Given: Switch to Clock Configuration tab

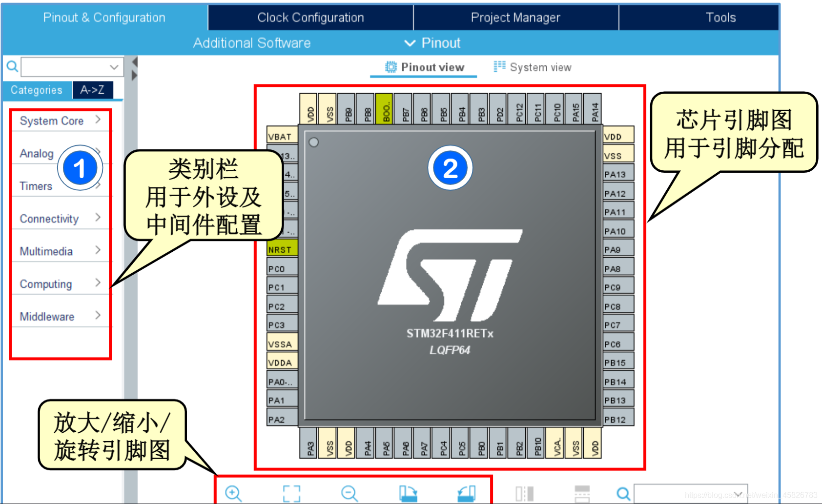Looking at the screenshot, I should (x=310, y=18).
